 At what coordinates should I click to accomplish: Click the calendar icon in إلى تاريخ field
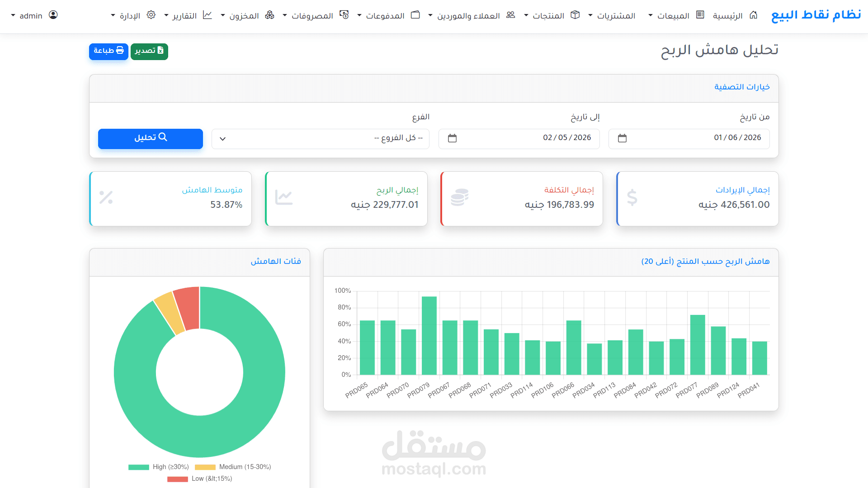click(452, 138)
